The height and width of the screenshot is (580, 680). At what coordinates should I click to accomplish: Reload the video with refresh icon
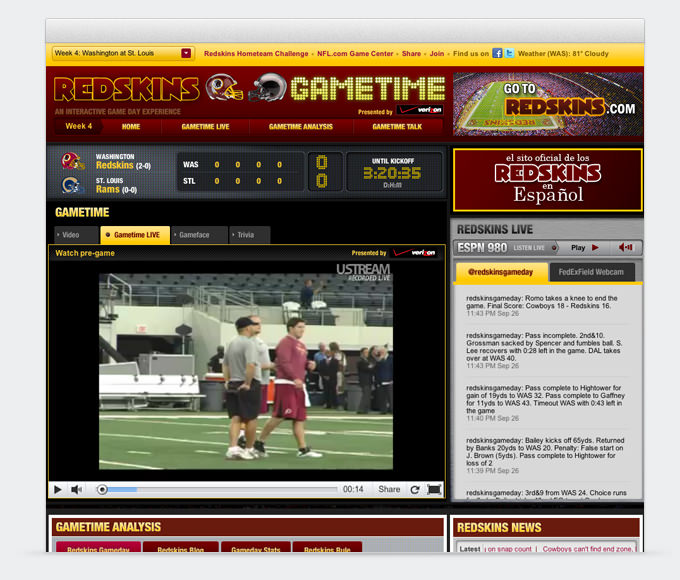click(415, 490)
